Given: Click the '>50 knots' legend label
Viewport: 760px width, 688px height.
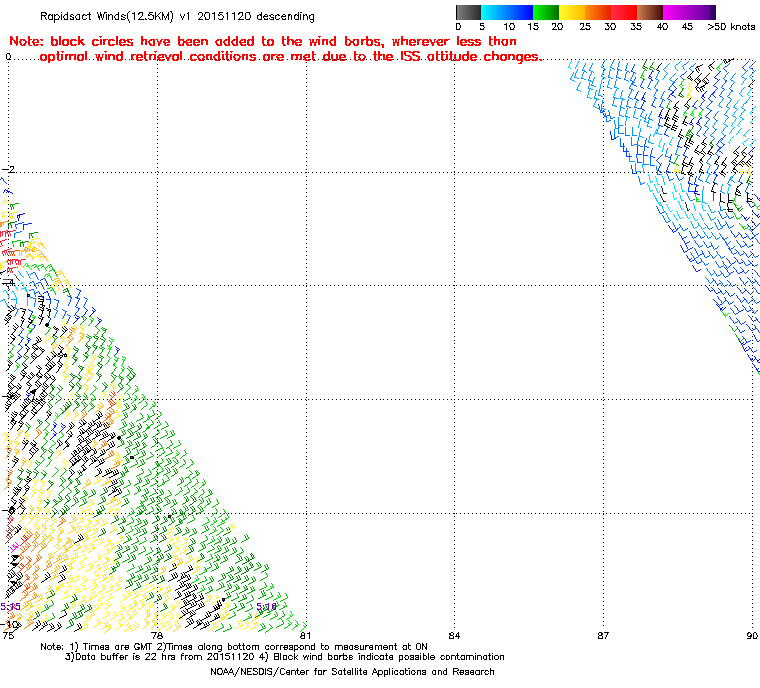Looking at the screenshot, I should coord(731,27).
